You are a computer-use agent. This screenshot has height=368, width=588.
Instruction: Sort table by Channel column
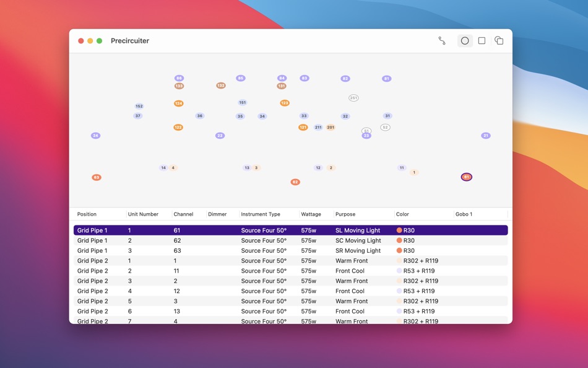click(x=183, y=214)
